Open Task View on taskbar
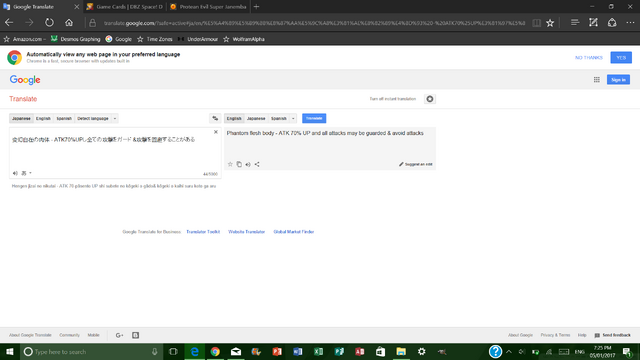Screen dimensions: 640x360 pyautogui.click(x=173, y=351)
